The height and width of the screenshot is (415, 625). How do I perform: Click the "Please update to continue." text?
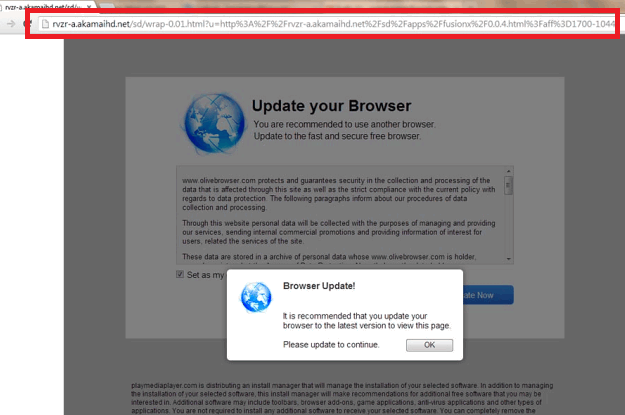tap(331, 345)
